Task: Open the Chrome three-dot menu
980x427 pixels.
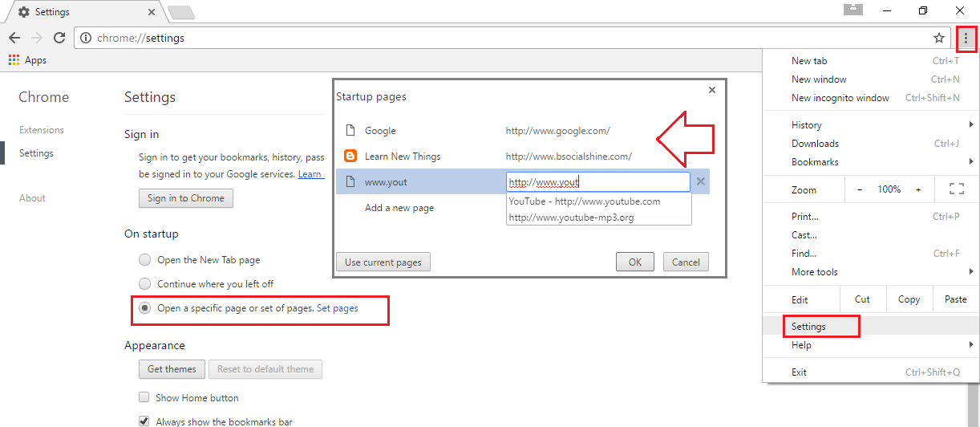Action: 966,38
